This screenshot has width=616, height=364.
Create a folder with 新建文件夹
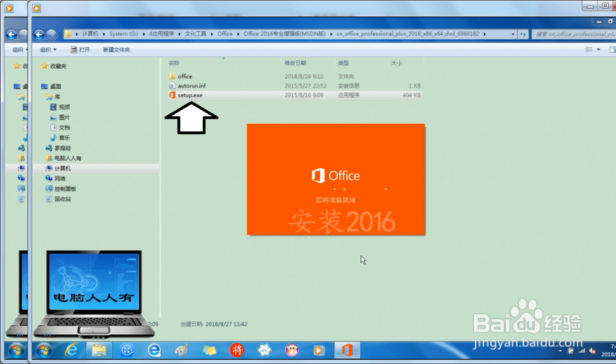tap(116, 49)
